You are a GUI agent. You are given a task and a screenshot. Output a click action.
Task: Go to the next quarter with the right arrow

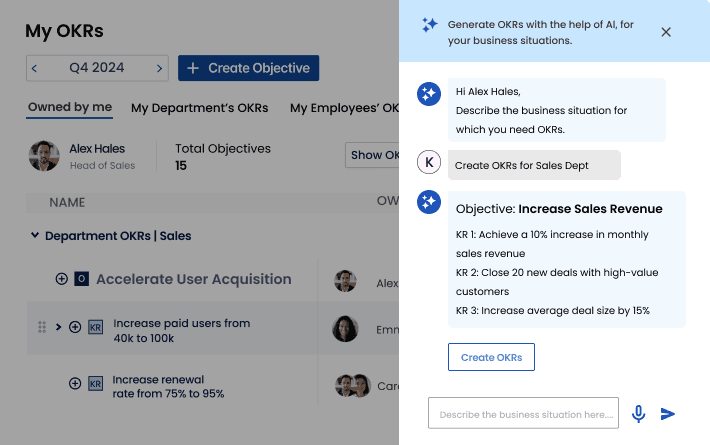pos(159,68)
